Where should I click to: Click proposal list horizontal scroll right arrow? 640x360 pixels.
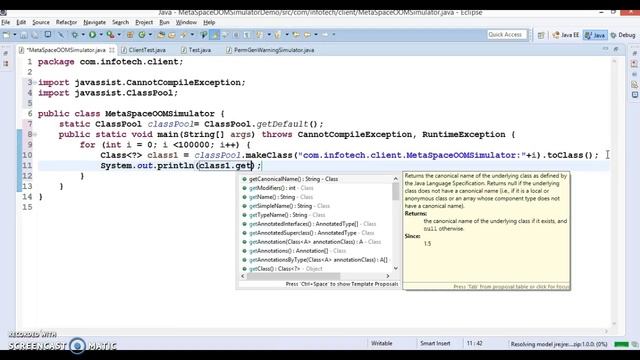388,276
